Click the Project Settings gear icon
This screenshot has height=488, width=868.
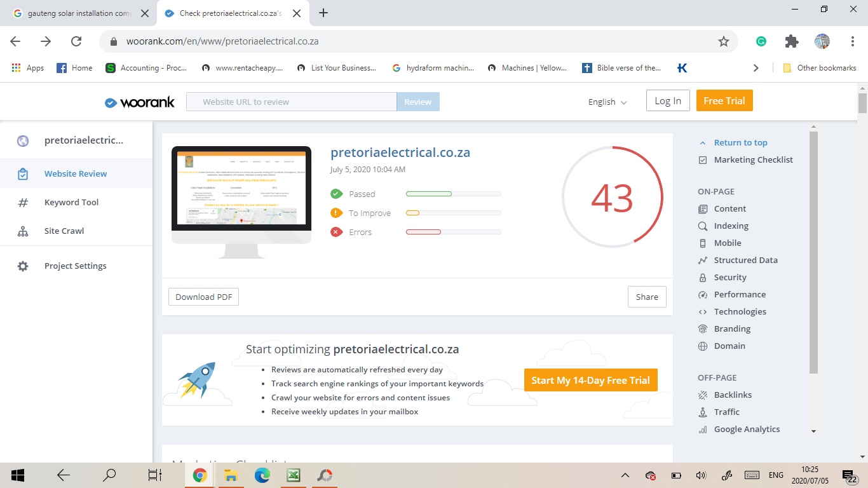tap(23, 266)
